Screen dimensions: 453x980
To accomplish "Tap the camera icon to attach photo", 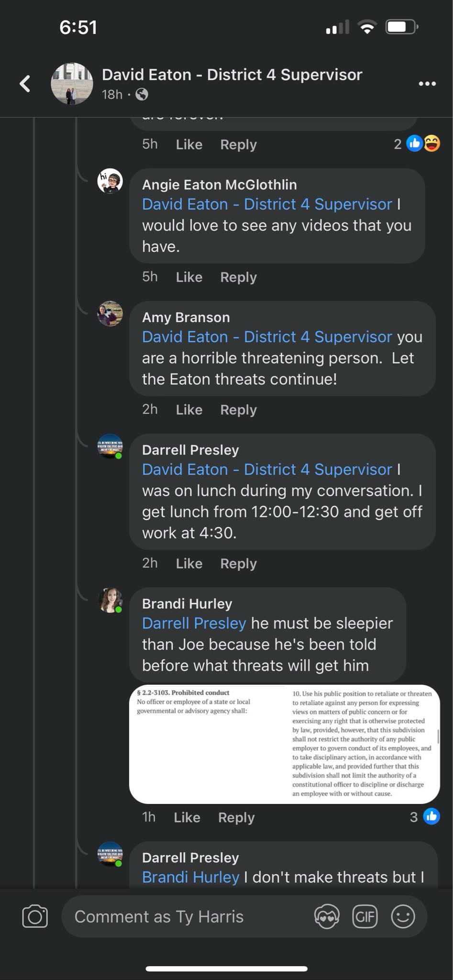I will (35, 916).
